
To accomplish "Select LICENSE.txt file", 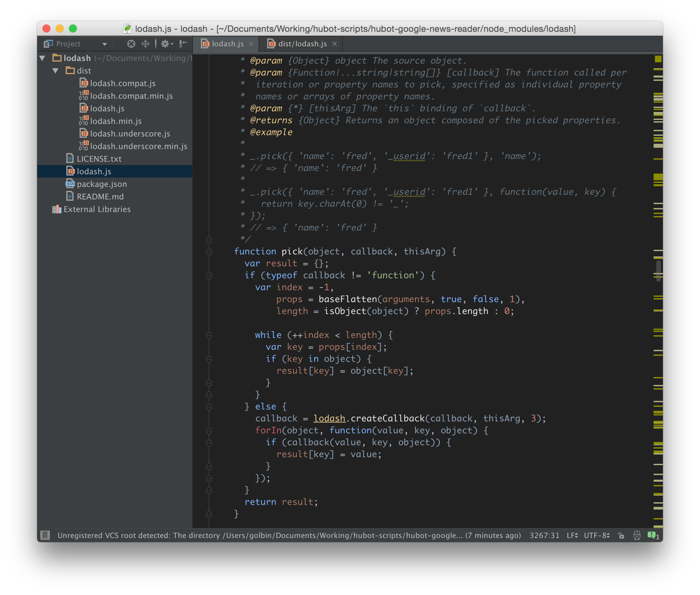I will click(99, 159).
